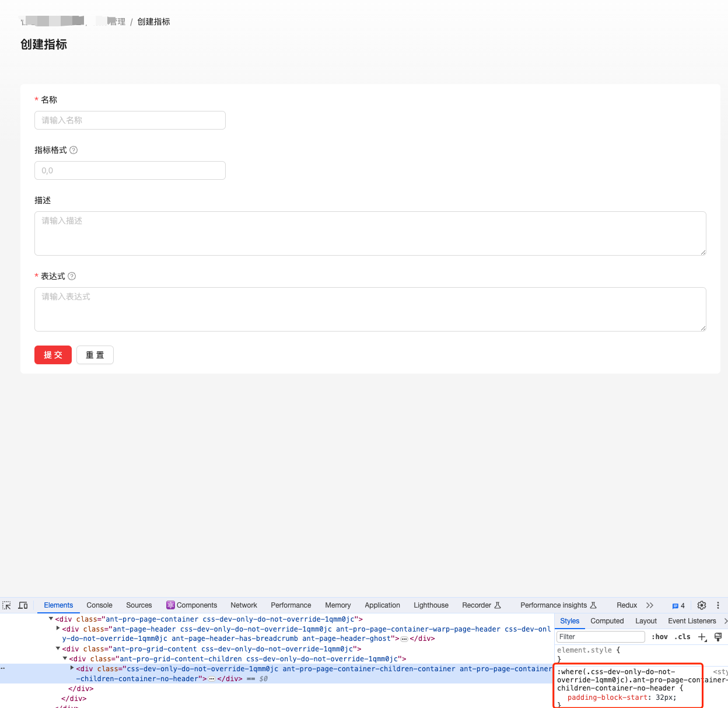Click the 请输入名称 name input field
This screenshot has height=708, width=728.
(129, 120)
